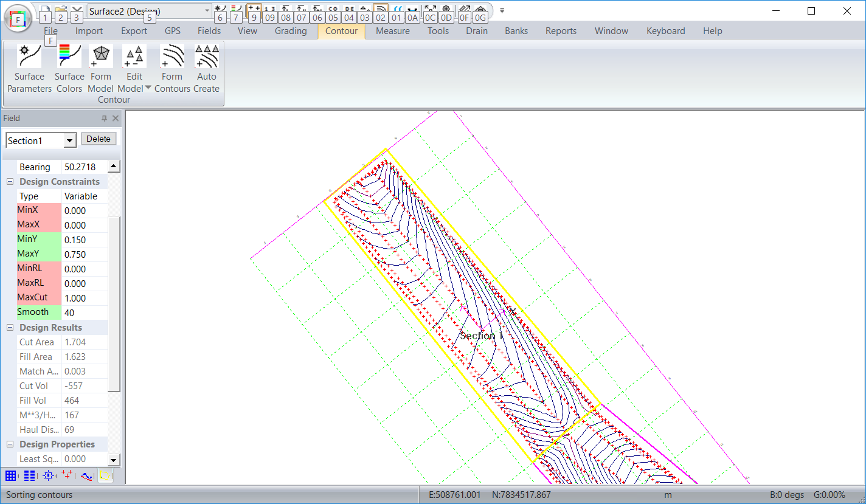
Task: Toggle the Smooth constraint label
Action: [39, 312]
